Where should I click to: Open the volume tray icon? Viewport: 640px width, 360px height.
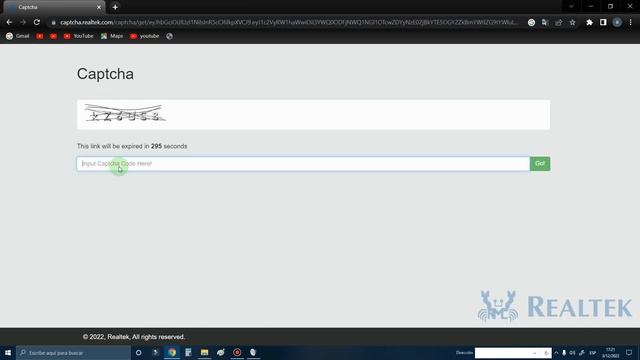tap(572, 353)
